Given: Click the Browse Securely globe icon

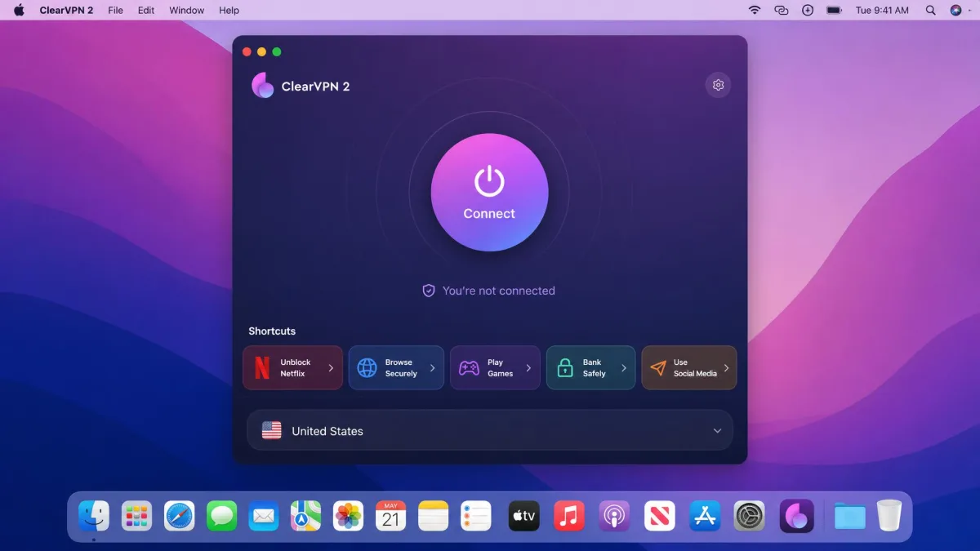Looking at the screenshot, I should [367, 368].
